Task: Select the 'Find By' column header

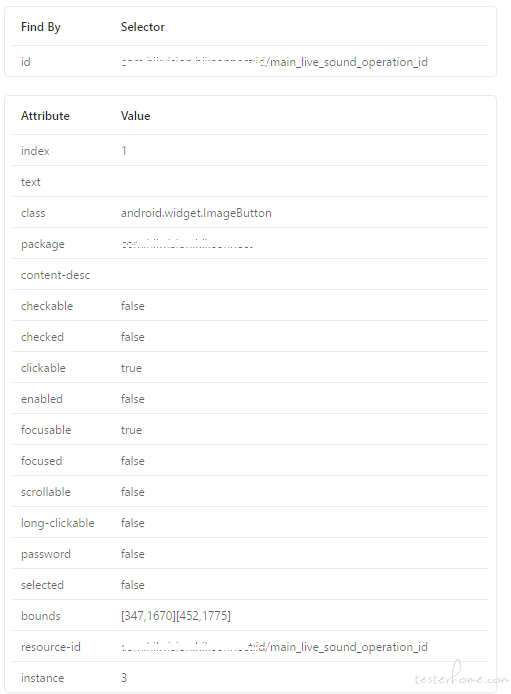Action: (x=41, y=27)
